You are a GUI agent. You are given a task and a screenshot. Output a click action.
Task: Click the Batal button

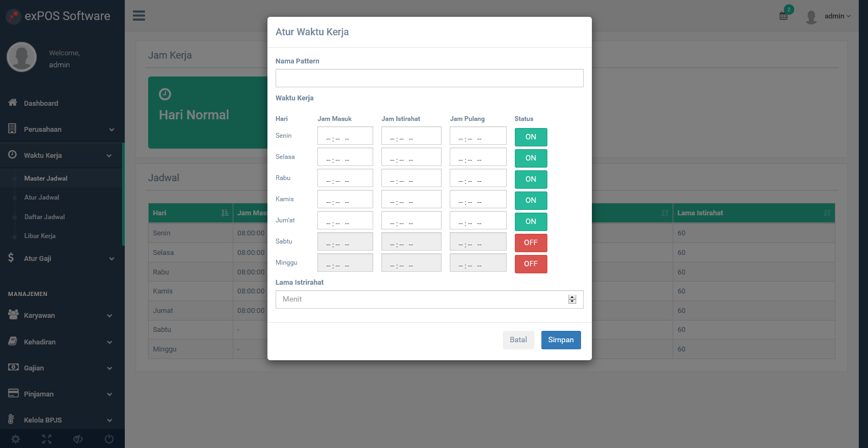(519, 340)
